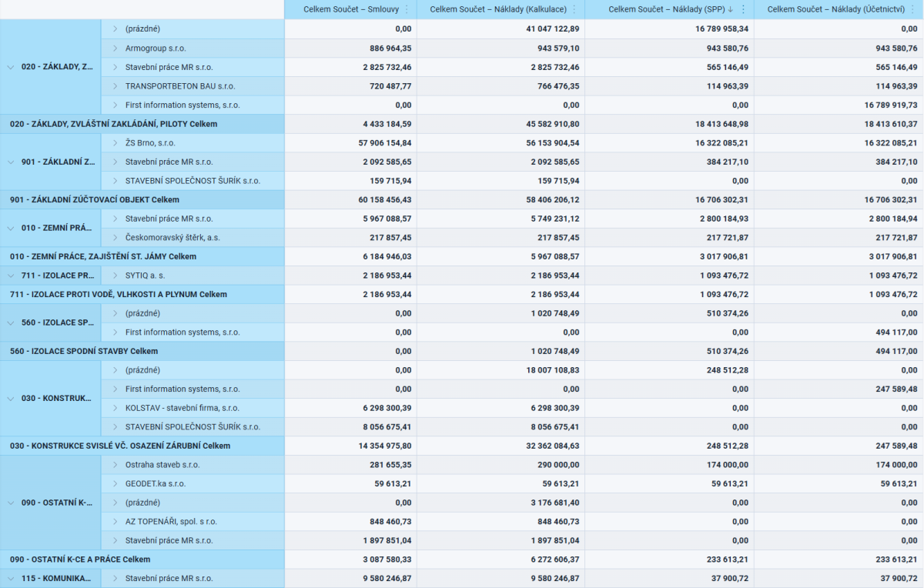Expand the ŽS Brno, s.r.o. row
Viewport: 924px width, 588px height.
tap(115, 142)
